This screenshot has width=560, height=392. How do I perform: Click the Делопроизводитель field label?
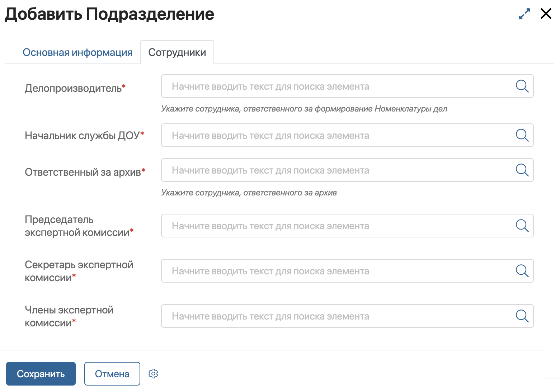click(75, 88)
